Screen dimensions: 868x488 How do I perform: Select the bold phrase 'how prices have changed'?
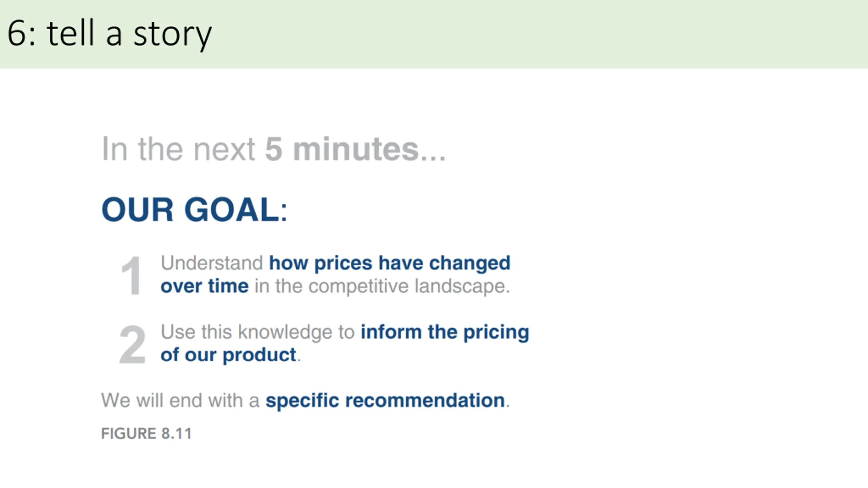click(x=390, y=263)
